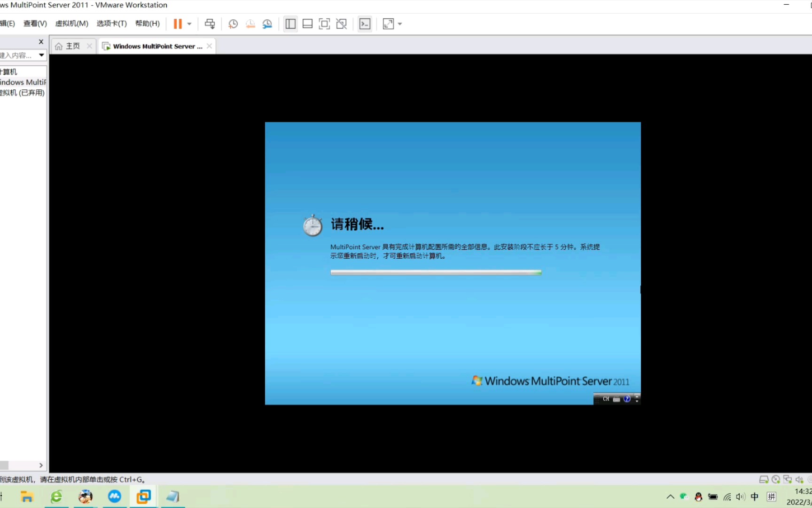The height and width of the screenshot is (508, 812).
Task: Open the 帮助(H) menu
Action: [148, 24]
